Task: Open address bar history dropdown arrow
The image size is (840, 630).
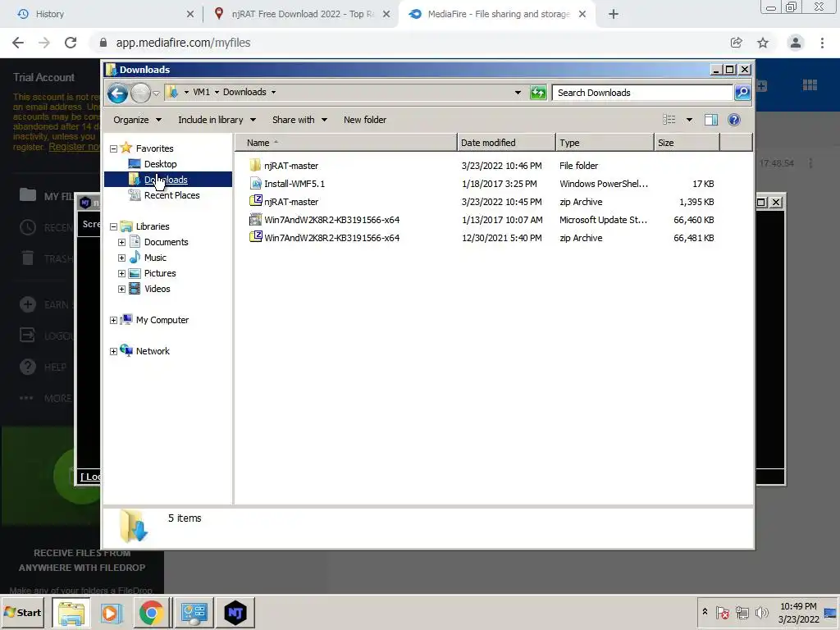Action: click(518, 92)
